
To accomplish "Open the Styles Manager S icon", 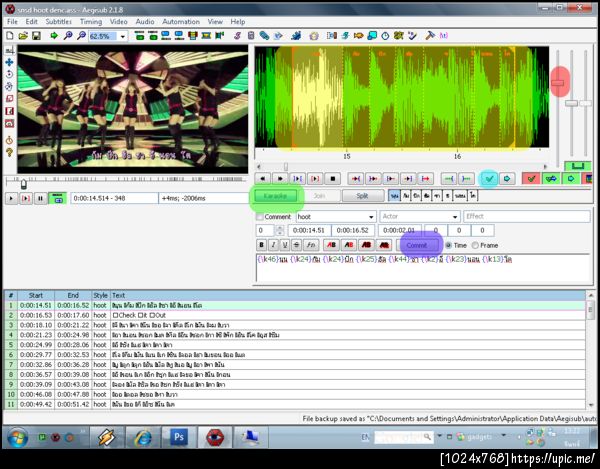I will [x=237, y=36].
